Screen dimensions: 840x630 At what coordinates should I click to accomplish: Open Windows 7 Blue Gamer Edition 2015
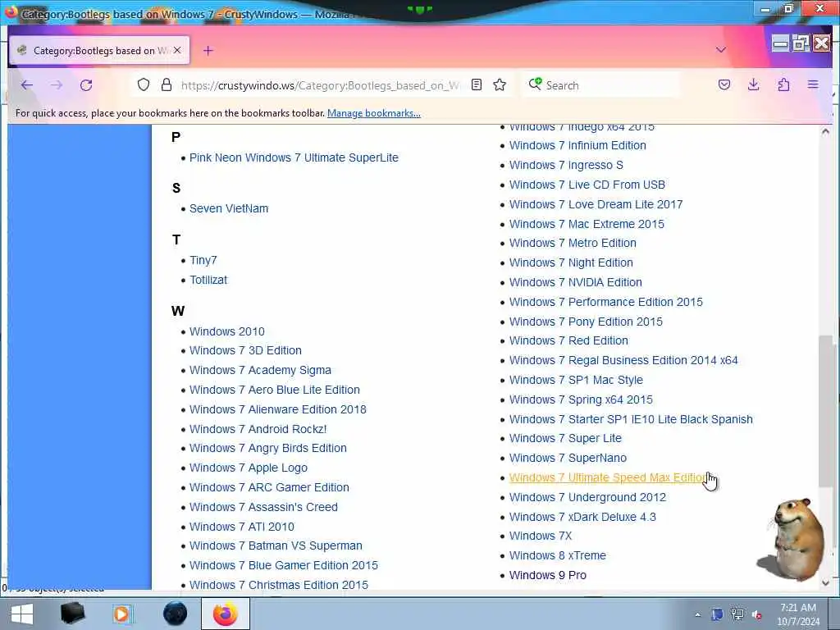pyautogui.click(x=283, y=565)
